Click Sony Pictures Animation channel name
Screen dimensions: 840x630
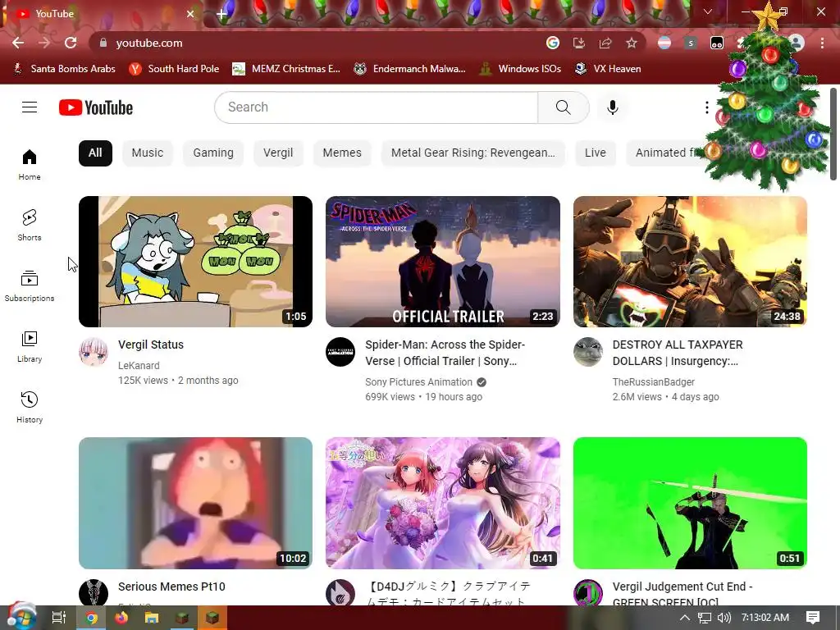419,382
